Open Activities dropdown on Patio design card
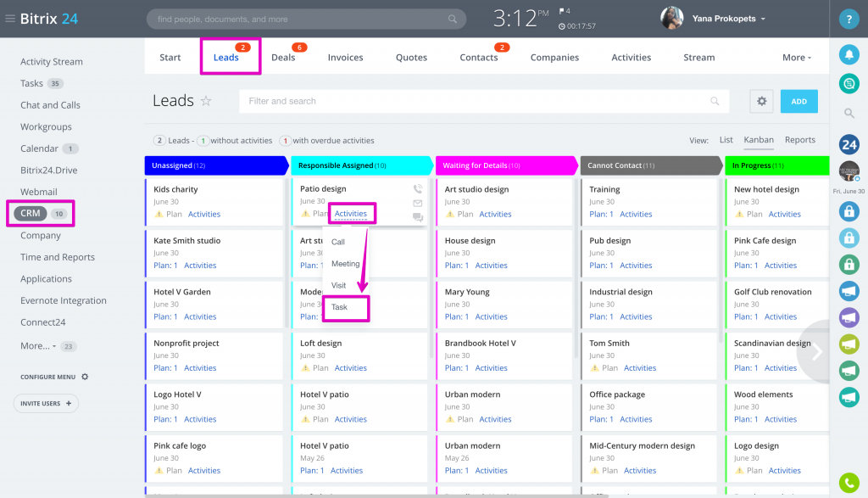868x498 pixels. pos(350,213)
